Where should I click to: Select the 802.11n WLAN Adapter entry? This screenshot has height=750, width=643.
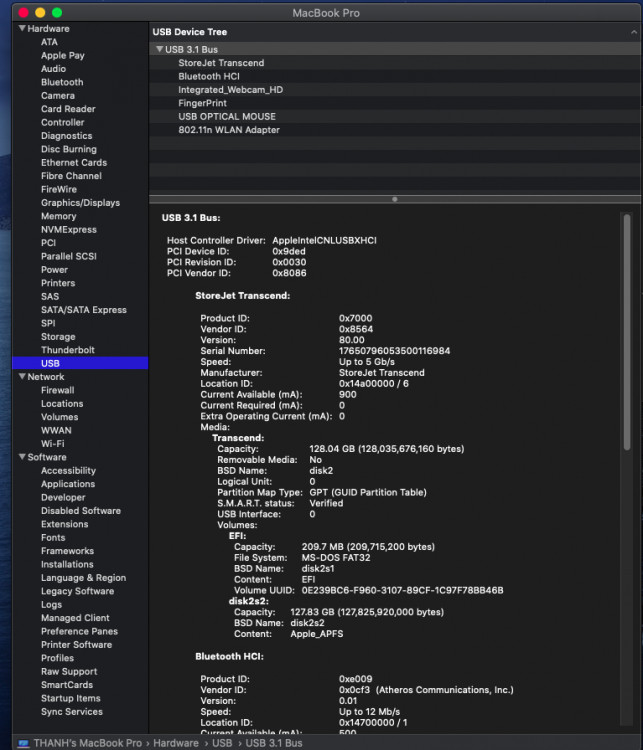pyautogui.click(x=229, y=130)
